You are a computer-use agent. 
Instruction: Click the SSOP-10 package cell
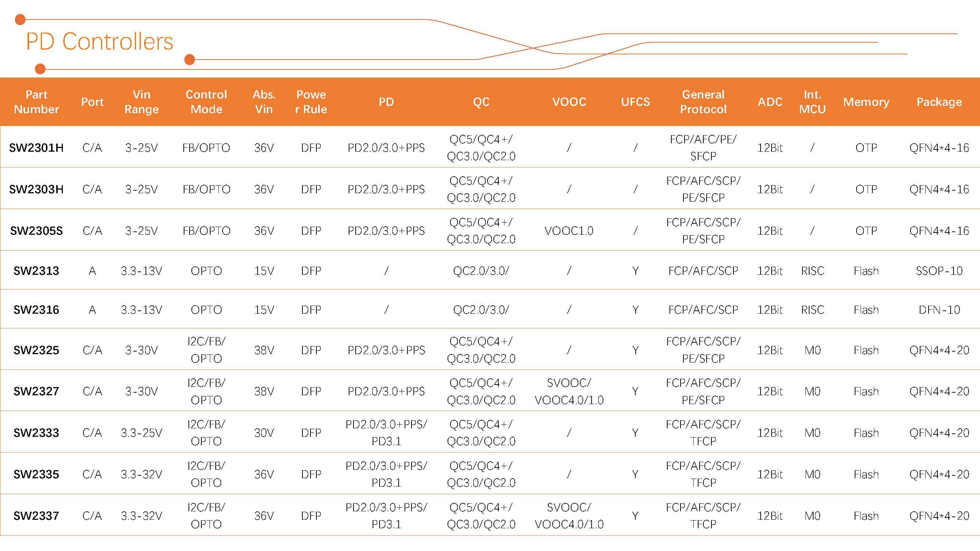coord(939,271)
